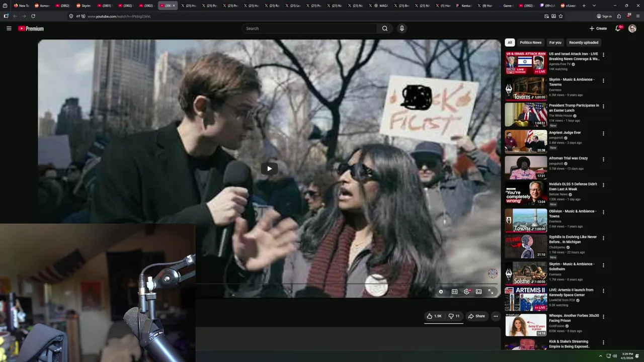Expand the list all tabs chevron
The width and height of the screenshot is (644, 362).
(x=594, y=6)
